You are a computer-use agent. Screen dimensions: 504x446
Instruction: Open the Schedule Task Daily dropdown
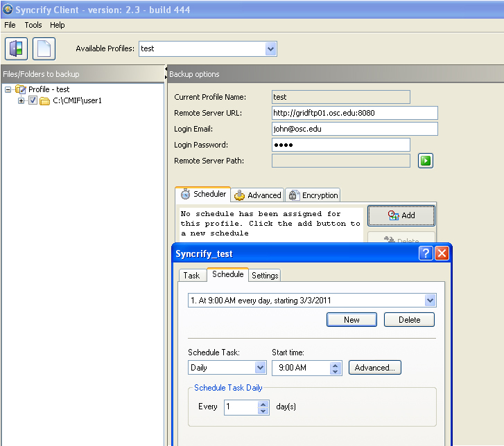(x=261, y=368)
